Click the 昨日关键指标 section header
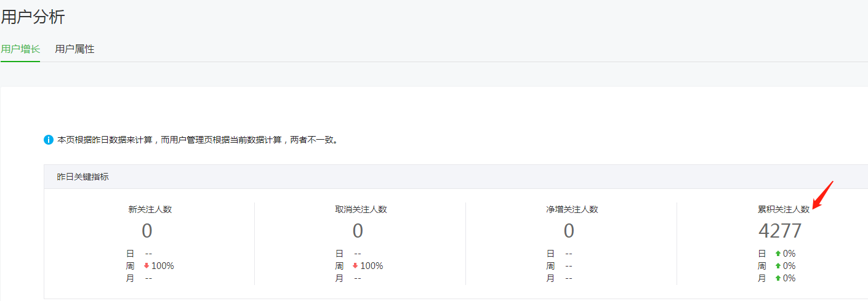The height and width of the screenshot is (301, 868). tap(83, 177)
